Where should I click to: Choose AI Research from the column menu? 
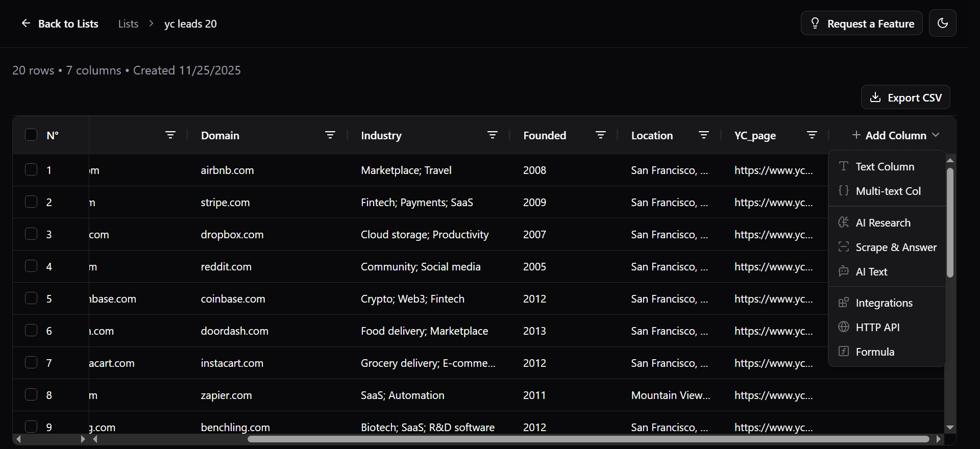coord(883,223)
